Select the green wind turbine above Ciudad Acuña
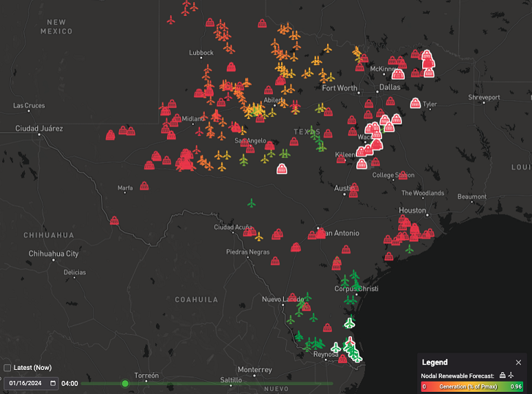Viewport: 532px width, 394px height. click(x=252, y=202)
